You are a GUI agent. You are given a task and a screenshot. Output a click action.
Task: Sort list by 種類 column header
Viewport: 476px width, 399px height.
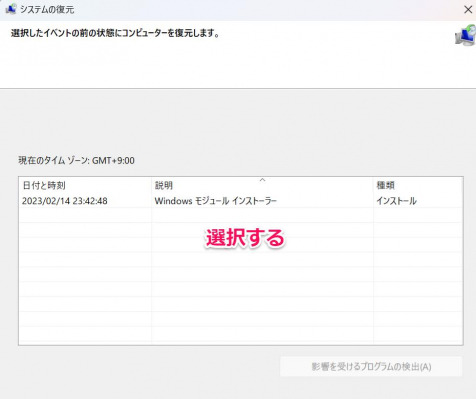(418, 185)
